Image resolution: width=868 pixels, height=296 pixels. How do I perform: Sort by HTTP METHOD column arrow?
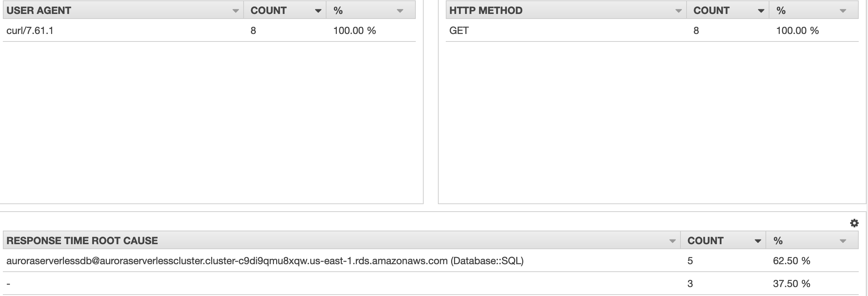[678, 11]
